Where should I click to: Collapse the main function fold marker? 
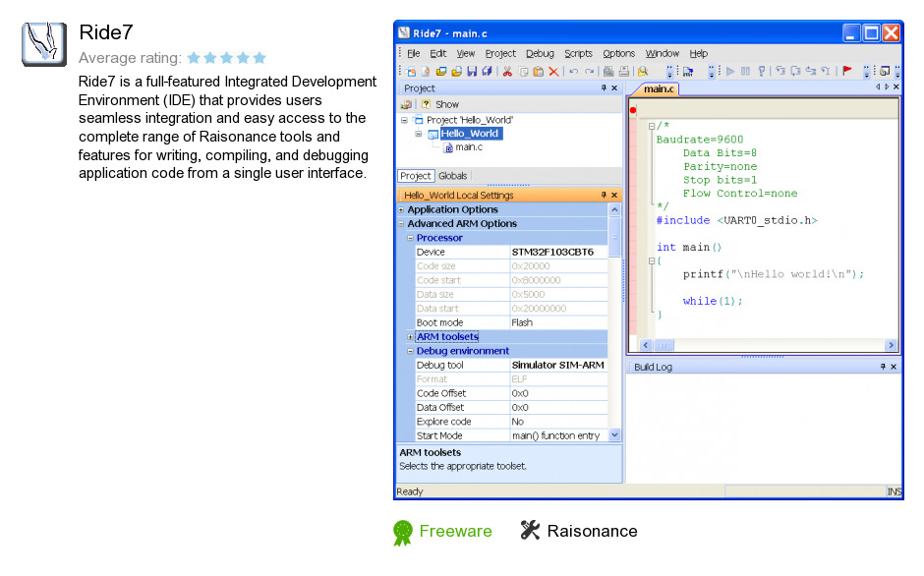(651, 260)
